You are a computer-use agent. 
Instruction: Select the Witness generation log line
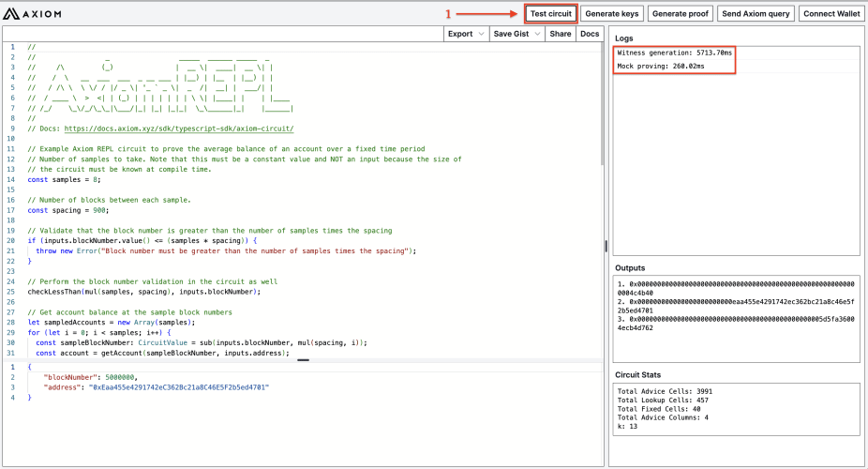[x=674, y=53]
